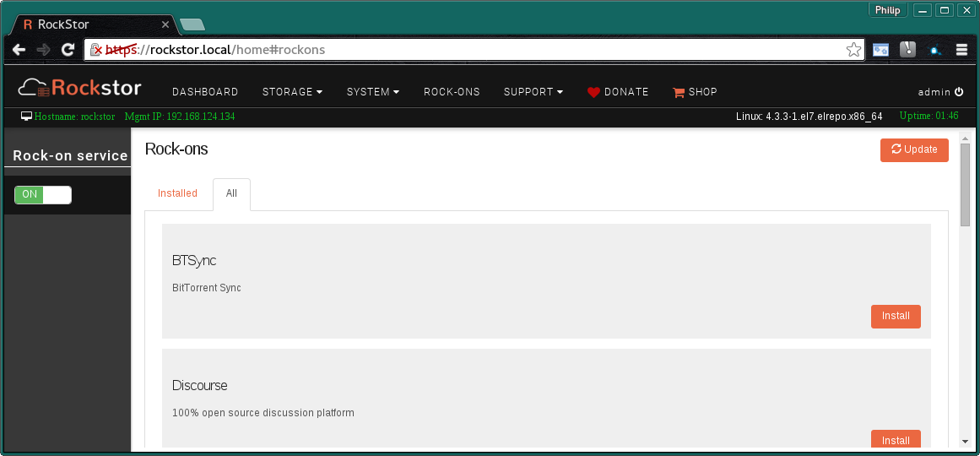Log out via the admin power icon

pyautogui.click(x=959, y=92)
